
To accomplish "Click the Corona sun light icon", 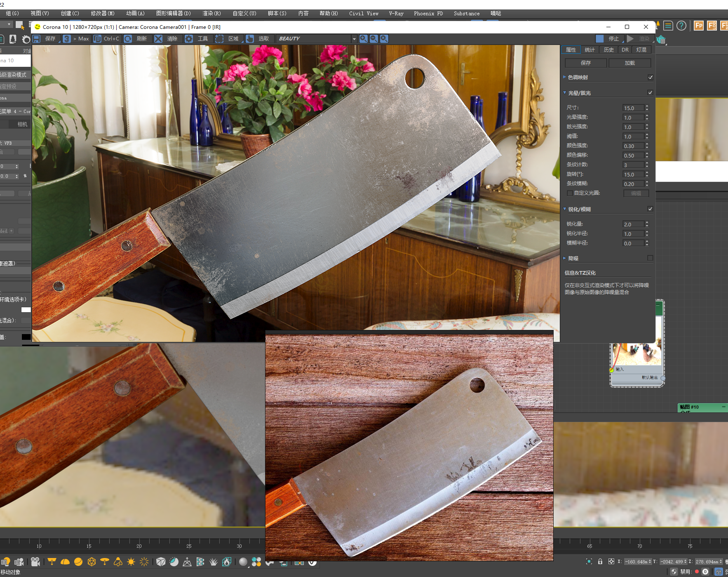I will (131, 562).
